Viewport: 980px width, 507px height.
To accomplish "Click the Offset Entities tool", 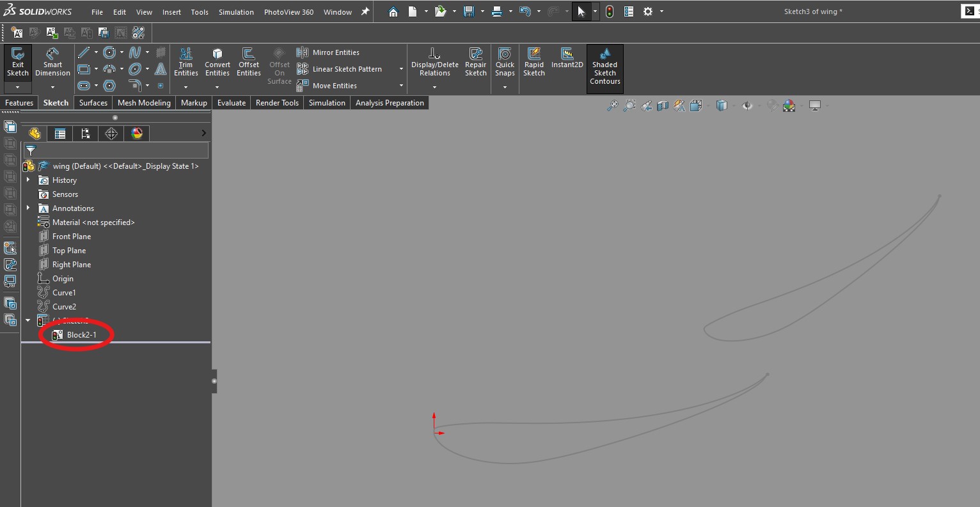I will click(x=248, y=62).
